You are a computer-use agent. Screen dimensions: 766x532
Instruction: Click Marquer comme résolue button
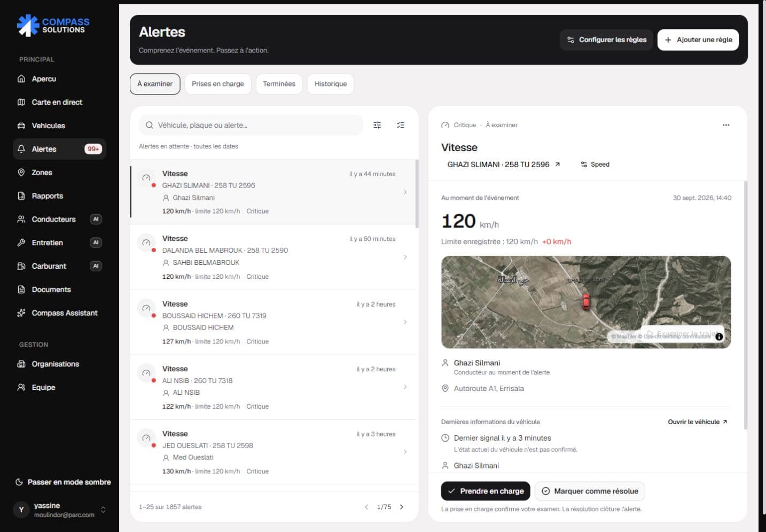590,491
